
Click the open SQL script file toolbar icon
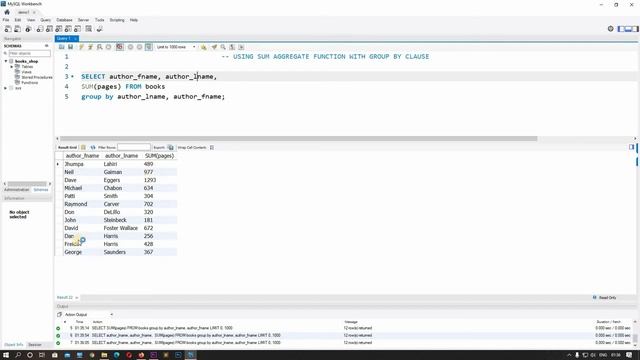click(18, 29)
